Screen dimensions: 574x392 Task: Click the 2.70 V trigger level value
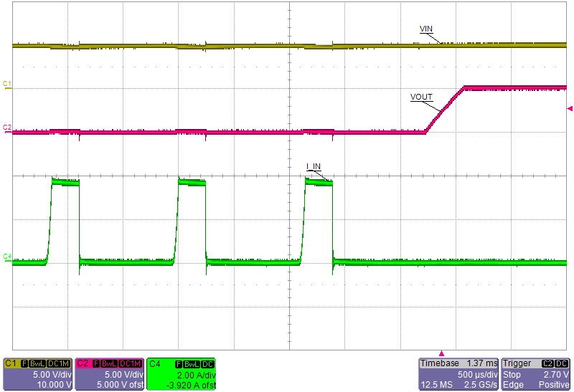(x=555, y=375)
